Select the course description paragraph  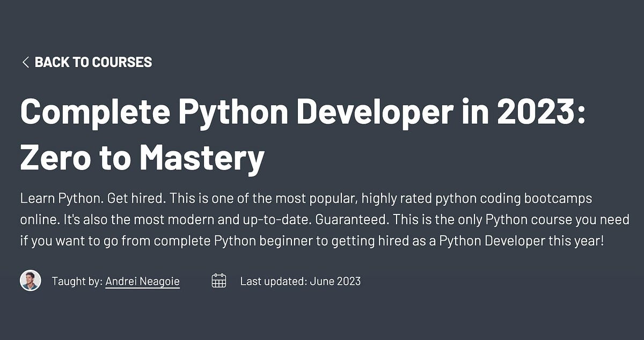pos(322,219)
